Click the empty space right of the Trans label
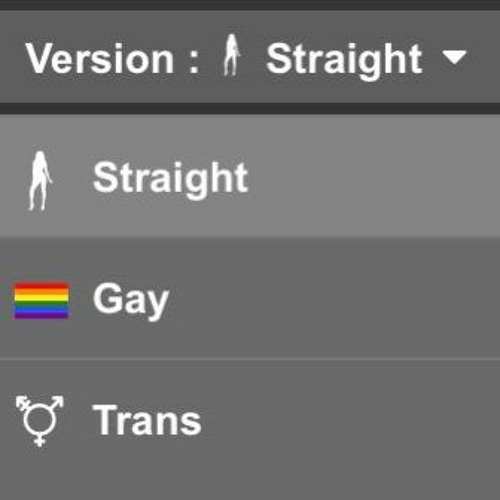The height and width of the screenshot is (500, 500). [x=350, y=419]
